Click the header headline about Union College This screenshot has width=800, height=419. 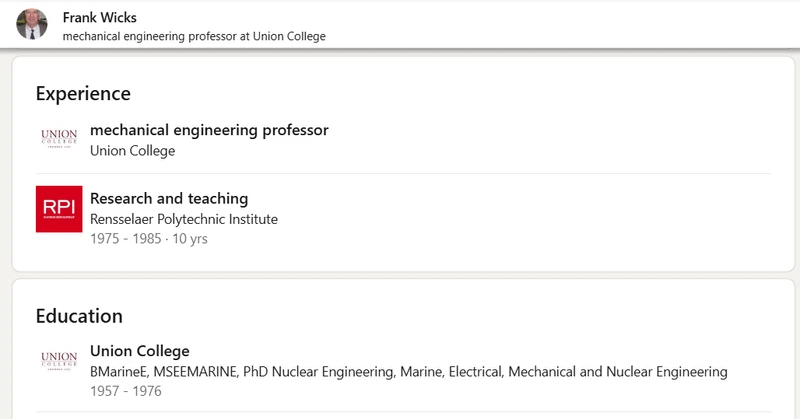point(194,36)
